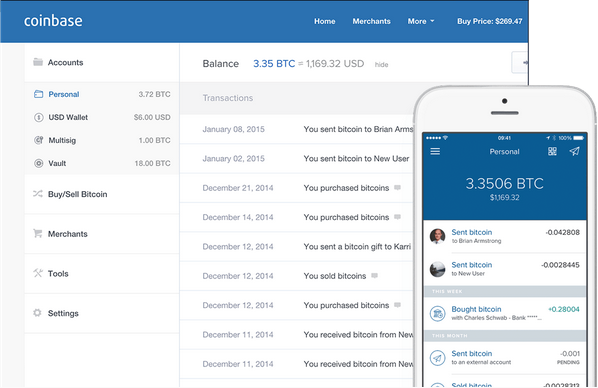Go to Home in the top navigation

325,21
